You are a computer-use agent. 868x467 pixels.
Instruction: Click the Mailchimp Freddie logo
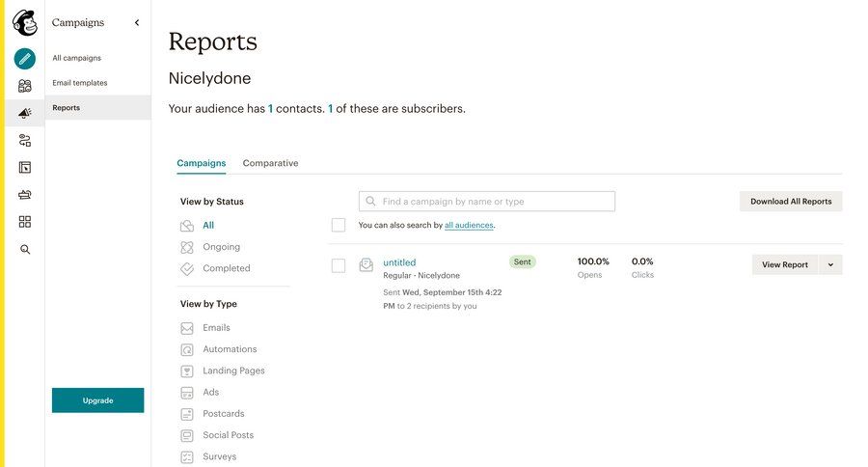[25, 23]
